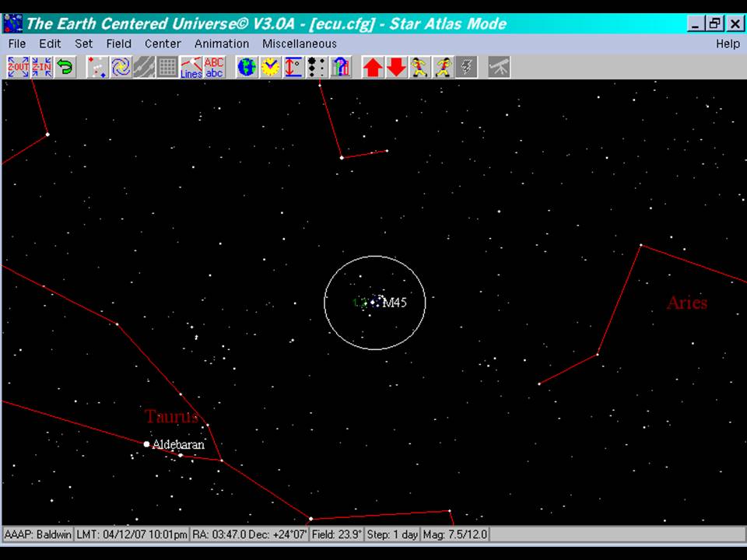Click the red down arrow icon
This screenshot has height=560, width=747.
pyautogui.click(x=397, y=67)
